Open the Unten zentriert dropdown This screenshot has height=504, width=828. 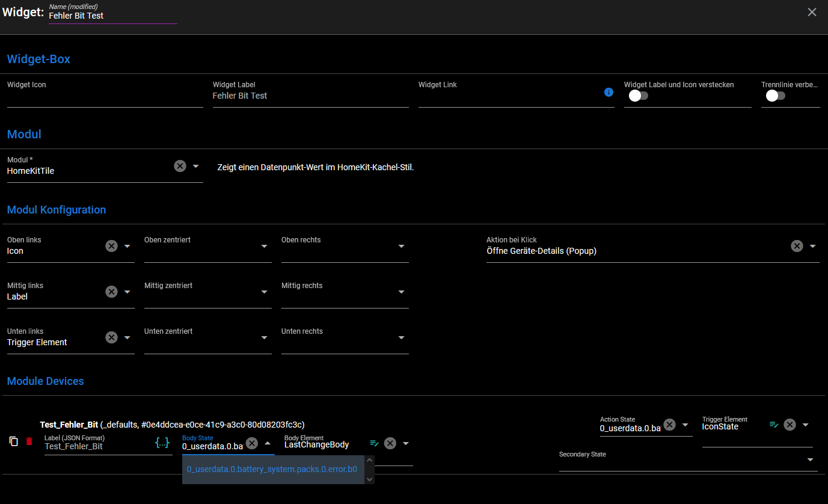[x=265, y=337]
